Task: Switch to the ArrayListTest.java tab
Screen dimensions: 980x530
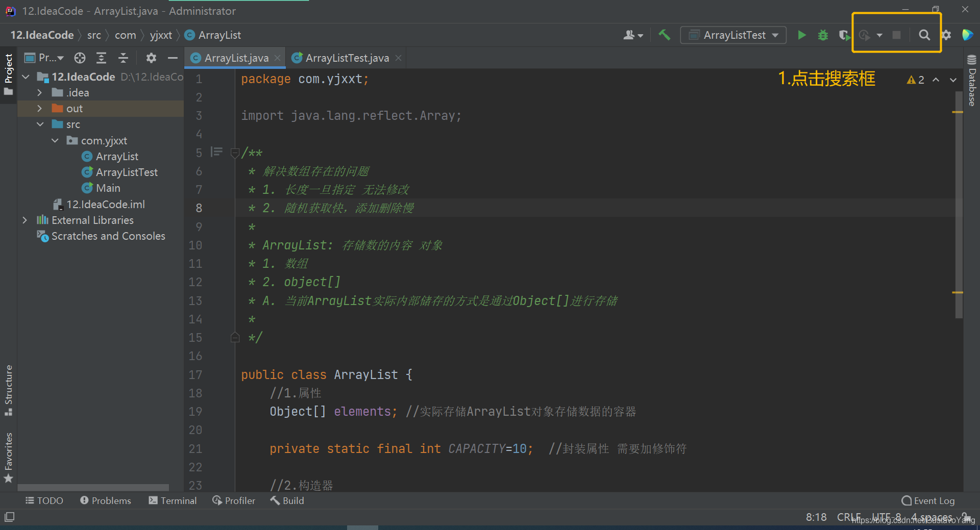Action: click(347, 58)
